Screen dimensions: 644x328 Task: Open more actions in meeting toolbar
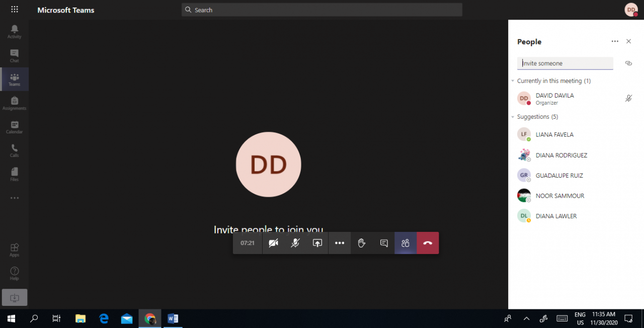[340, 243]
